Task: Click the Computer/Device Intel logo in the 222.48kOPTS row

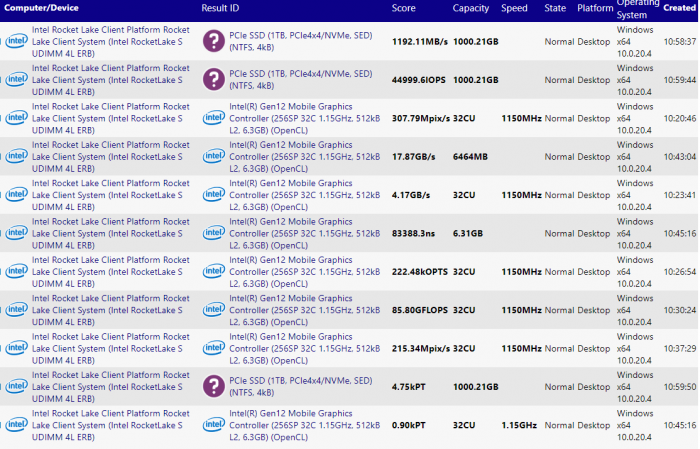Action: [x=15, y=272]
